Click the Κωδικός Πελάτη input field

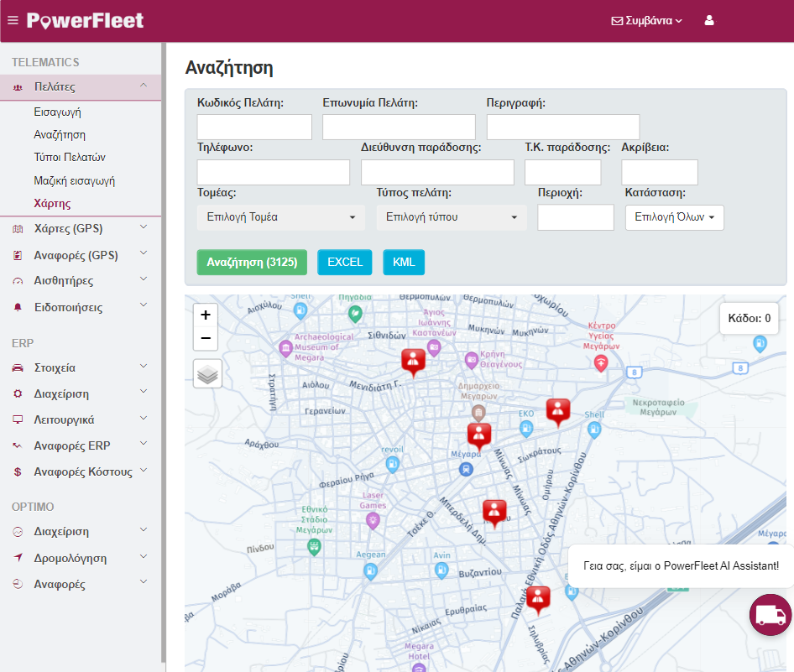[x=254, y=127]
